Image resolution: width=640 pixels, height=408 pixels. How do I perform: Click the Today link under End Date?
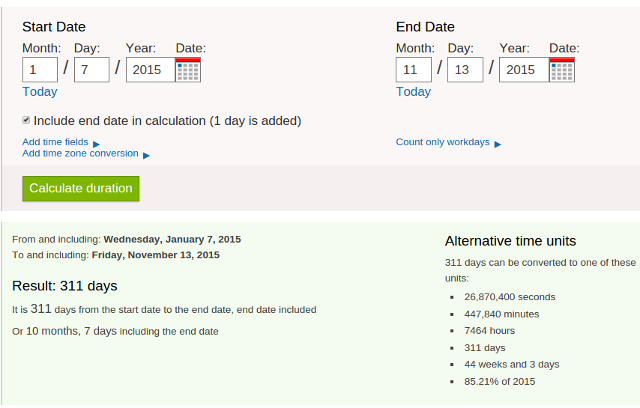click(413, 91)
